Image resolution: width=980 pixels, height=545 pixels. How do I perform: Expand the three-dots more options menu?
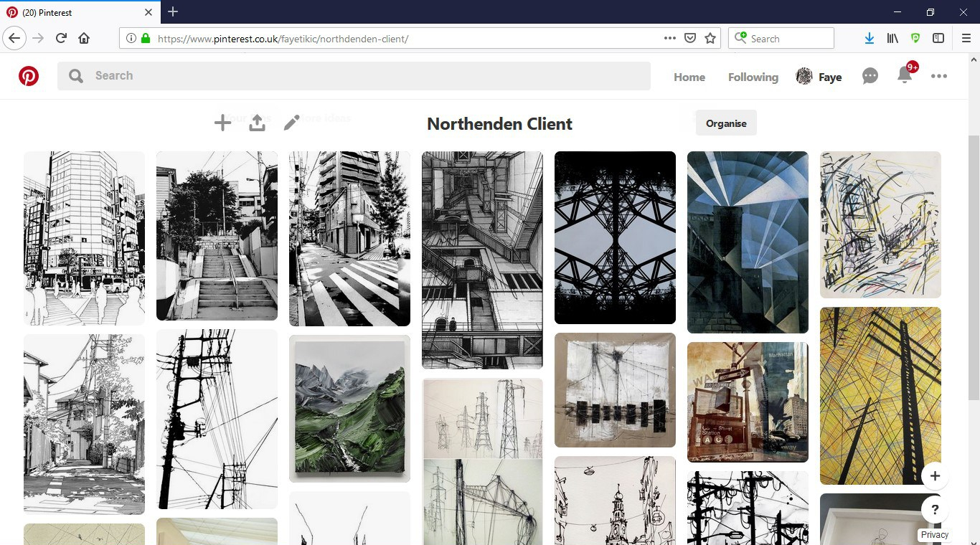coord(939,76)
